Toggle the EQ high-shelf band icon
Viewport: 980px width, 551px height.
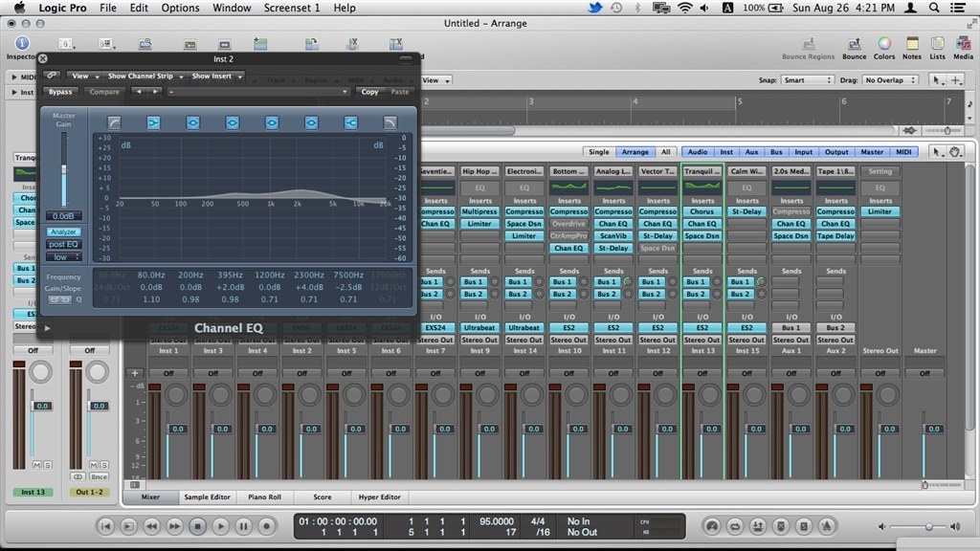tap(350, 122)
